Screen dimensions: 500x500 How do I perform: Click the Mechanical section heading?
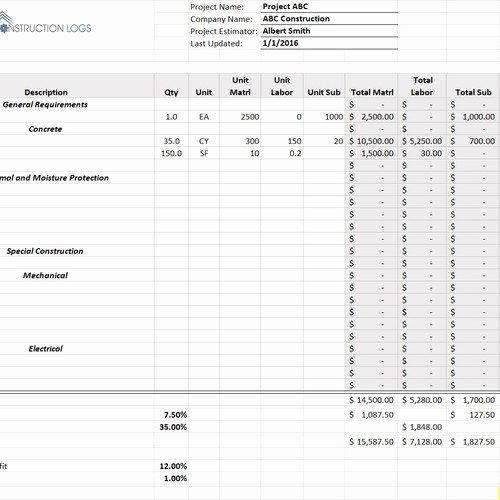coord(45,275)
